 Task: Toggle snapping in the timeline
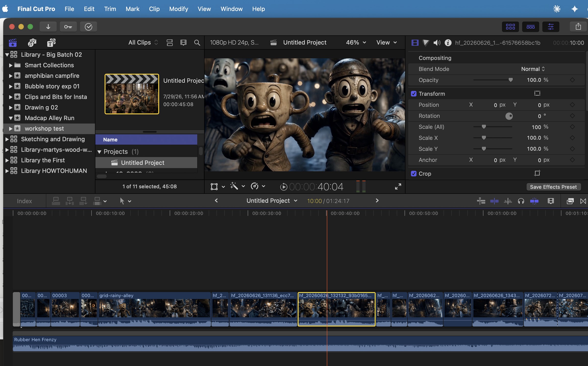(534, 201)
